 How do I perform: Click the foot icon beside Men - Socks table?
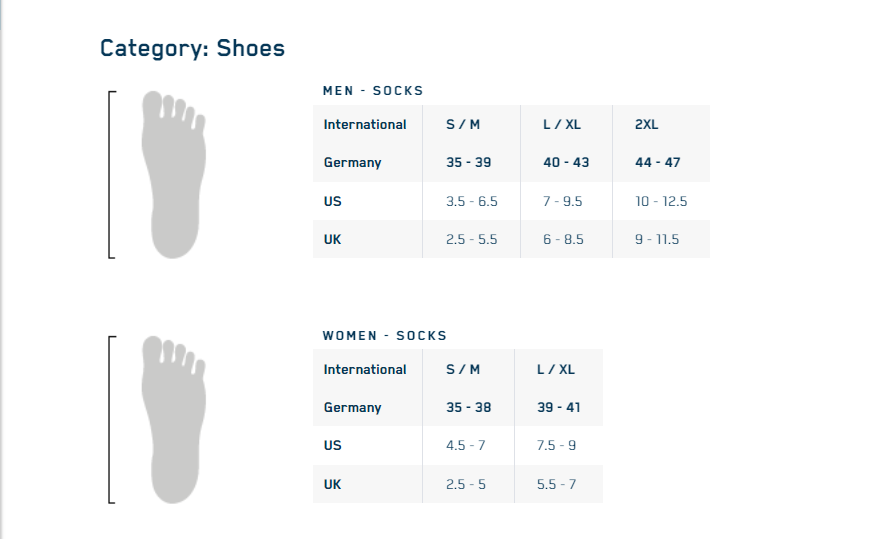point(175,175)
